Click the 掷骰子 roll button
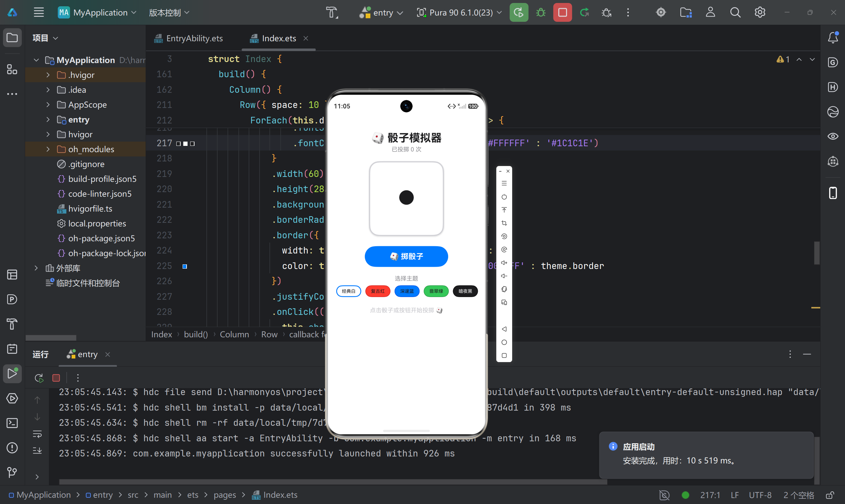Image resolution: width=845 pixels, height=504 pixels. 406,256
